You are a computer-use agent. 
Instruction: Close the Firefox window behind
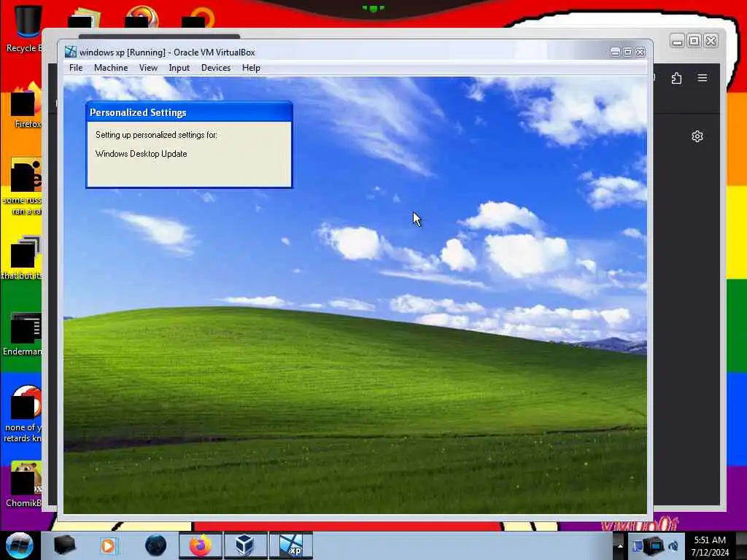711,41
